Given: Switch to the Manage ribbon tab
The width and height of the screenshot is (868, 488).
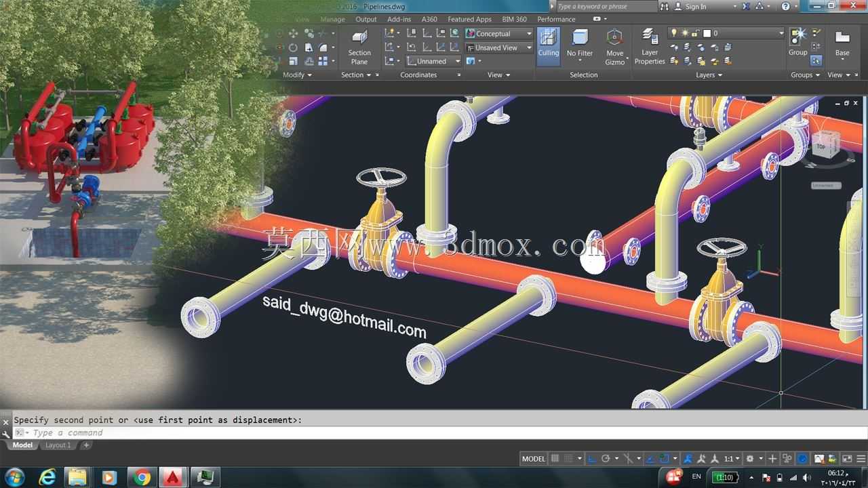Looking at the screenshot, I should pos(332,19).
